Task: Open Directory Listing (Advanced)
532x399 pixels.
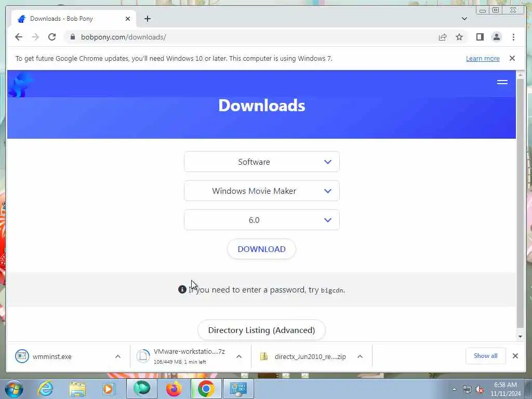Action: click(262, 330)
